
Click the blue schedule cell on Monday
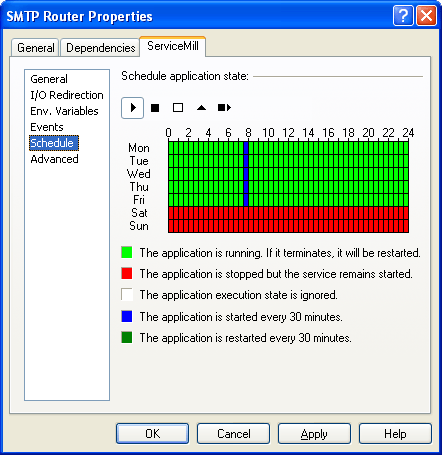246,148
